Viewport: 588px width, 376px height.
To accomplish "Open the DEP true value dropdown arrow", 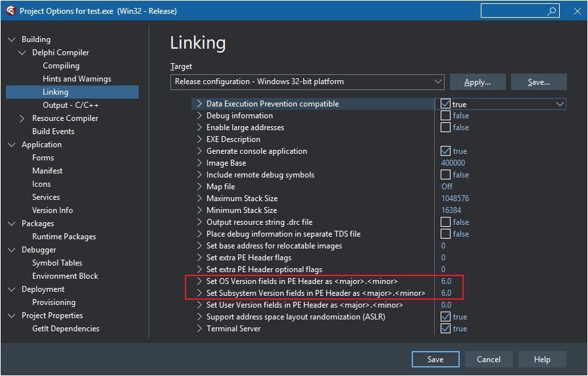I will [560, 104].
